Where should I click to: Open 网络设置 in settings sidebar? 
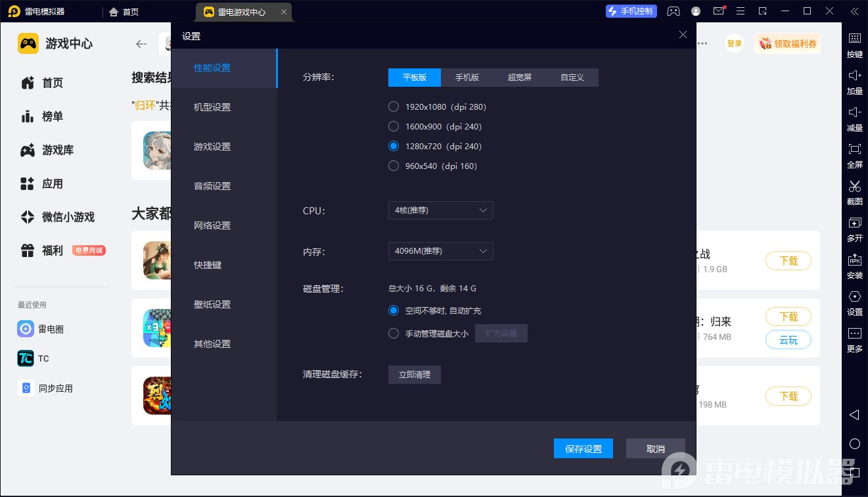click(212, 225)
